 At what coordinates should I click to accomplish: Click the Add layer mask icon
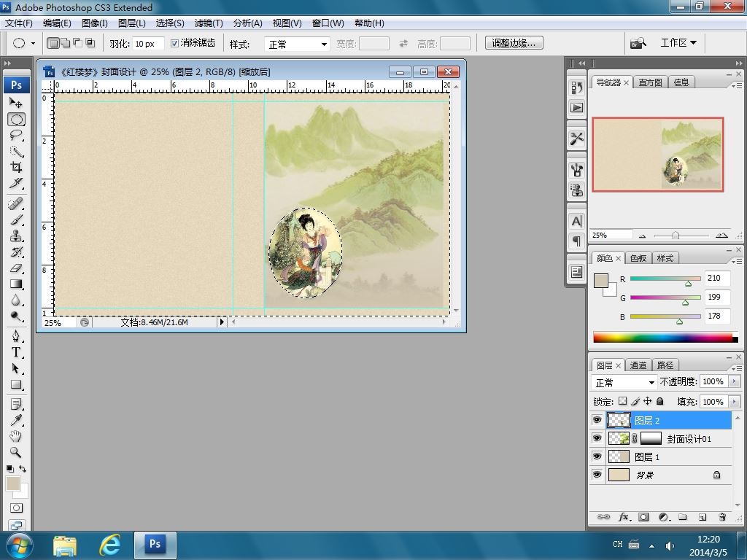(x=643, y=517)
